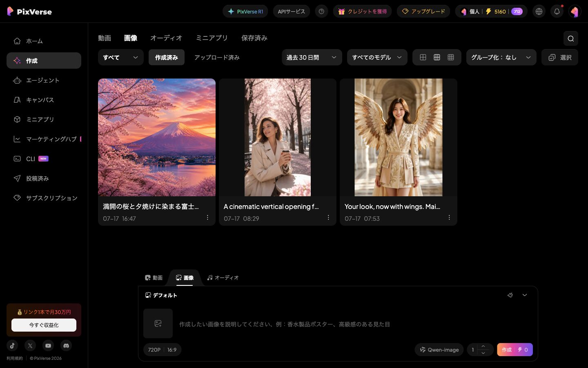This screenshot has height=368, width=588.
Task: Open the TikTok social link
Action: point(12,346)
